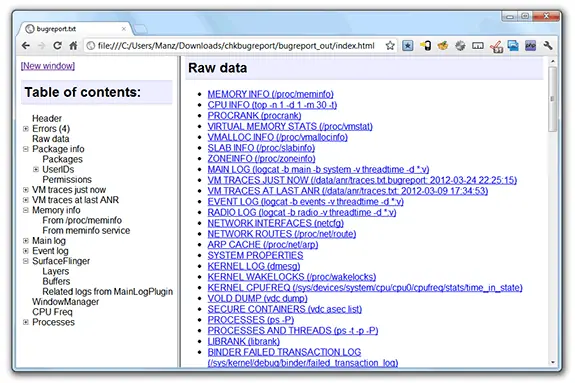This screenshot has height=383, width=575.
Task: Open the MEMORY INFO (/proc/meminfo) link
Action: point(271,94)
